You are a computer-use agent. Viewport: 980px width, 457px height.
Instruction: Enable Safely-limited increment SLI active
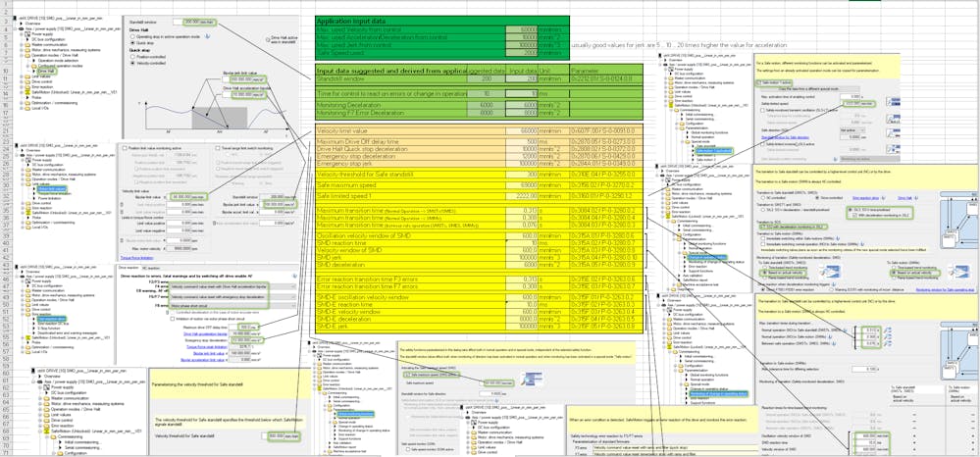(762, 144)
